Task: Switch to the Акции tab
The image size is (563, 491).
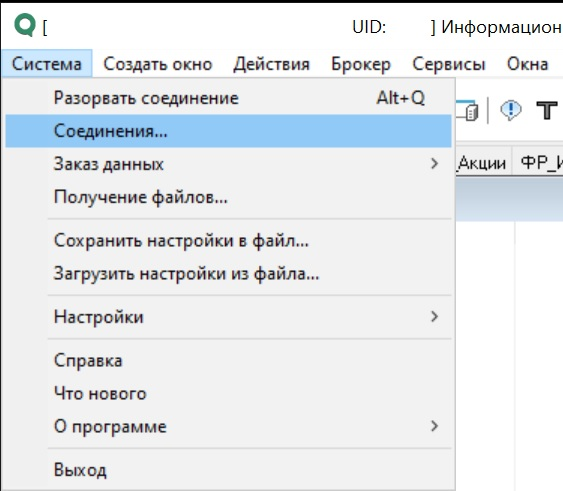Action: (x=483, y=163)
